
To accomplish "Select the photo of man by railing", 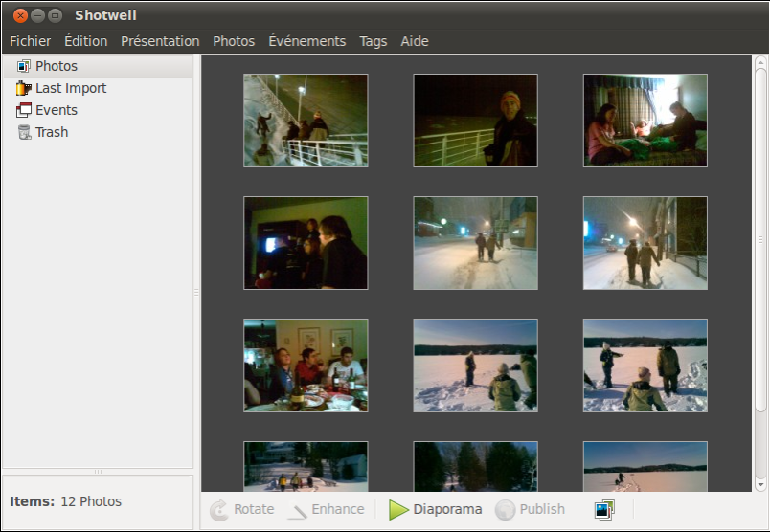I will tap(475, 121).
